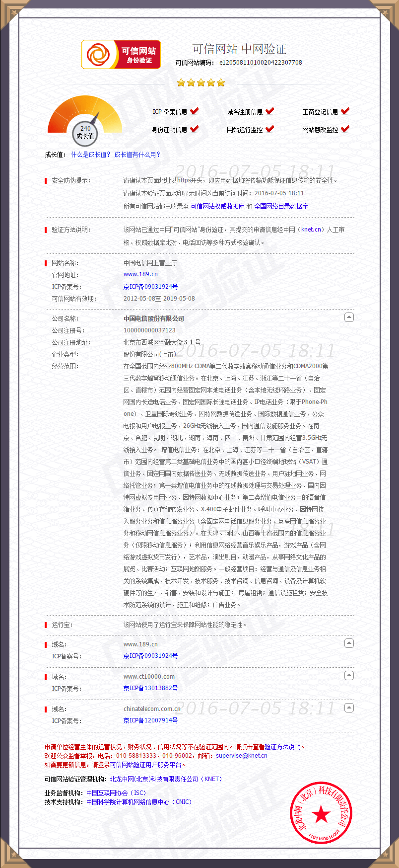Image resolution: width=399 pixels, height=868 pixels.
Task: Open 全国网络目录数据库 link
Action: pos(281,206)
